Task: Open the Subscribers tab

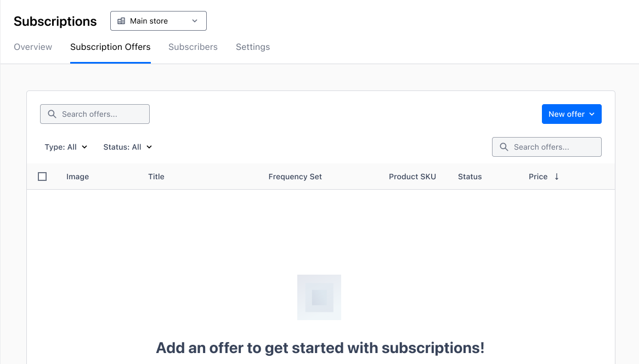Action: (193, 47)
